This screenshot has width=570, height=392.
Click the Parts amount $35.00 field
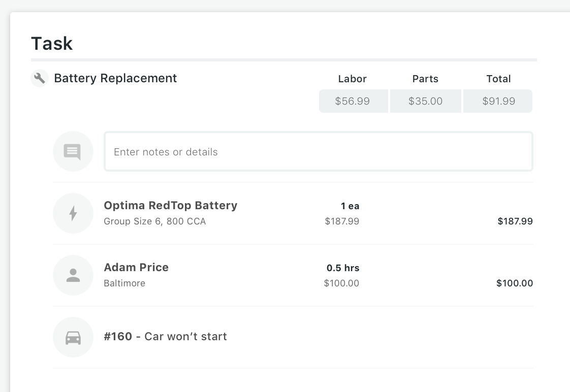pos(426,101)
